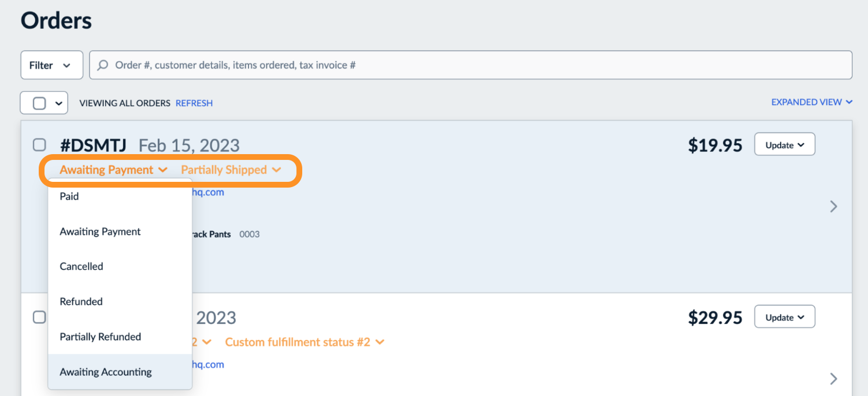Open the Filter dropdown

(x=51, y=65)
